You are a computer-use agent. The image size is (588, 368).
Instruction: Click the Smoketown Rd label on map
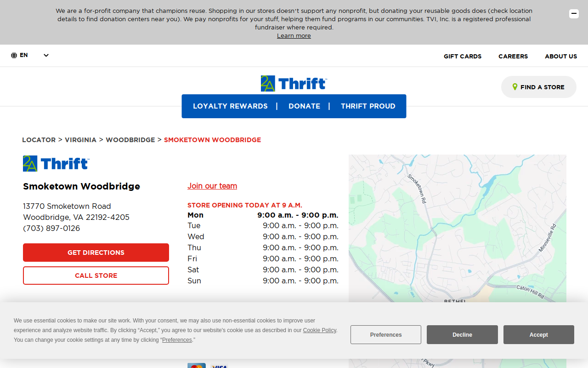tap(417, 189)
